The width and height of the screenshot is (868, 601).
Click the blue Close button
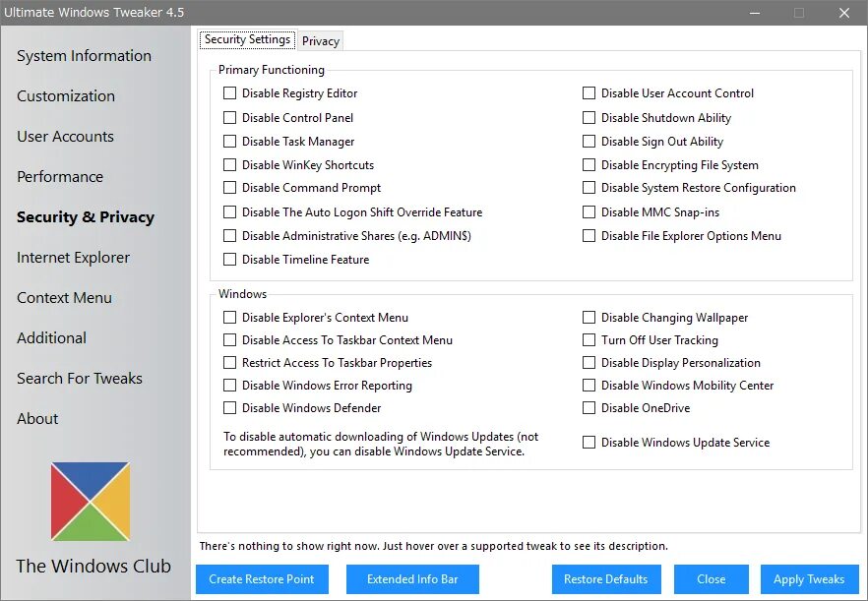pos(712,579)
